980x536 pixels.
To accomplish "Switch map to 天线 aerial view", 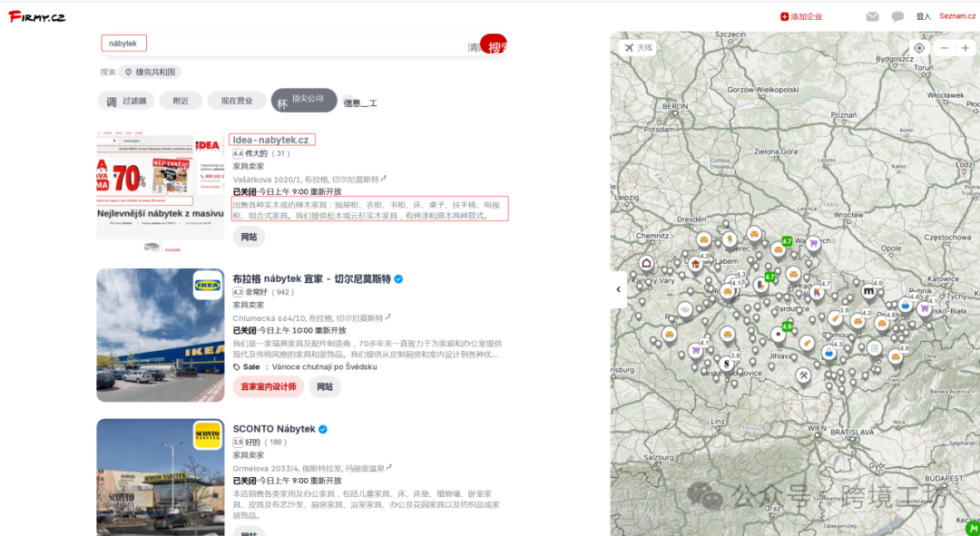I will point(638,48).
